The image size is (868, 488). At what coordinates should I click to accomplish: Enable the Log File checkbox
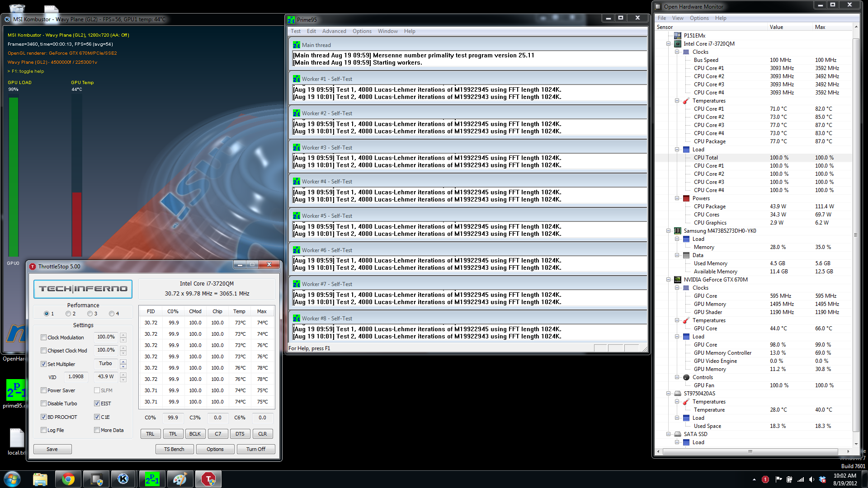[43, 430]
